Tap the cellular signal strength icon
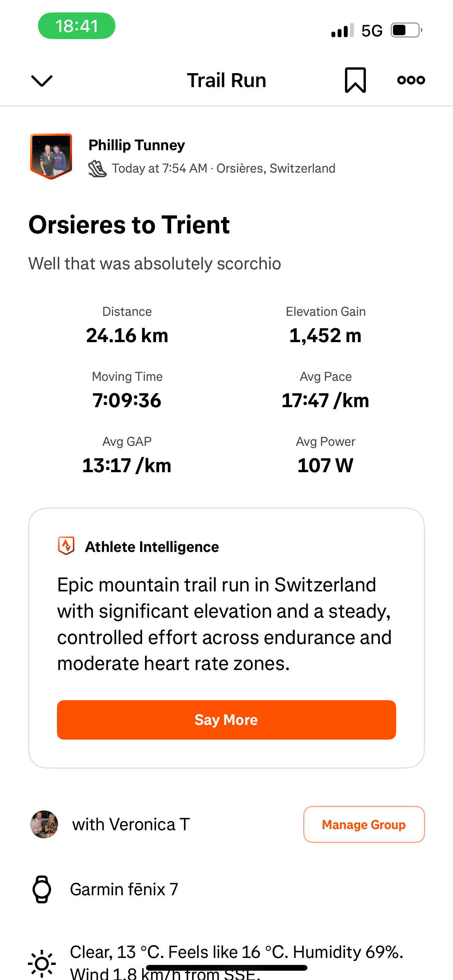 pyautogui.click(x=342, y=30)
